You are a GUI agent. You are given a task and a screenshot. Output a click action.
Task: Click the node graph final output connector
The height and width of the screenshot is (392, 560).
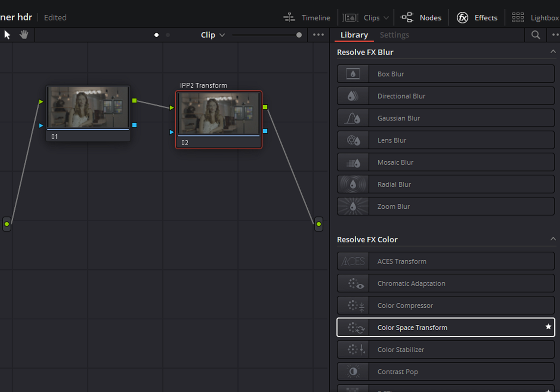point(318,224)
